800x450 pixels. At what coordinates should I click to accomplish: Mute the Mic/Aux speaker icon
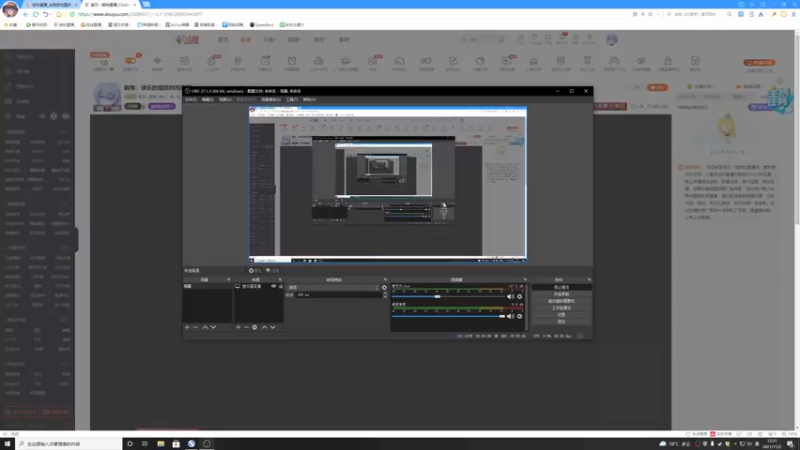coord(510,296)
